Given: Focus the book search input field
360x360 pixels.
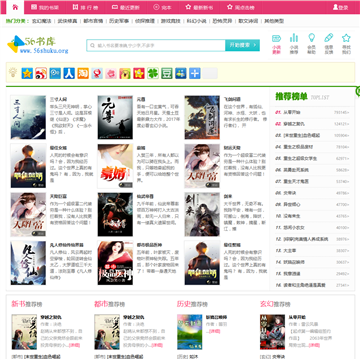Looking at the screenshot, I should pyautogui.click(x=156, y=45).
